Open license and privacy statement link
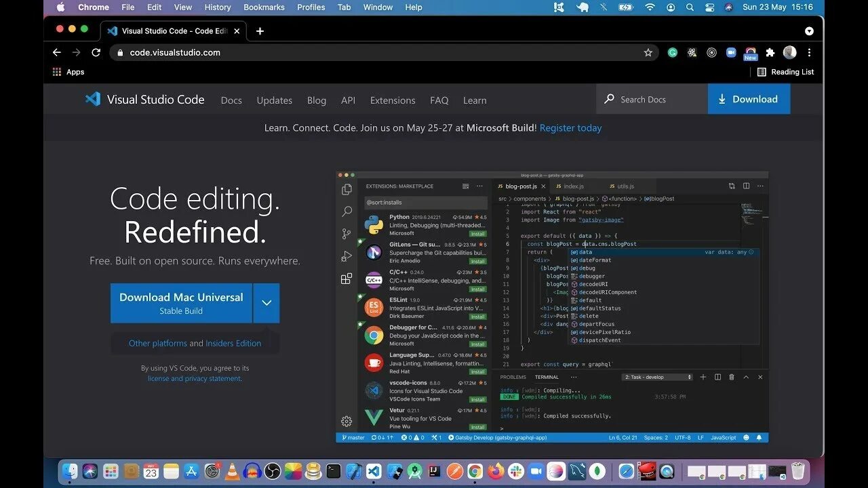868x488 pixels. click(195, 378)
